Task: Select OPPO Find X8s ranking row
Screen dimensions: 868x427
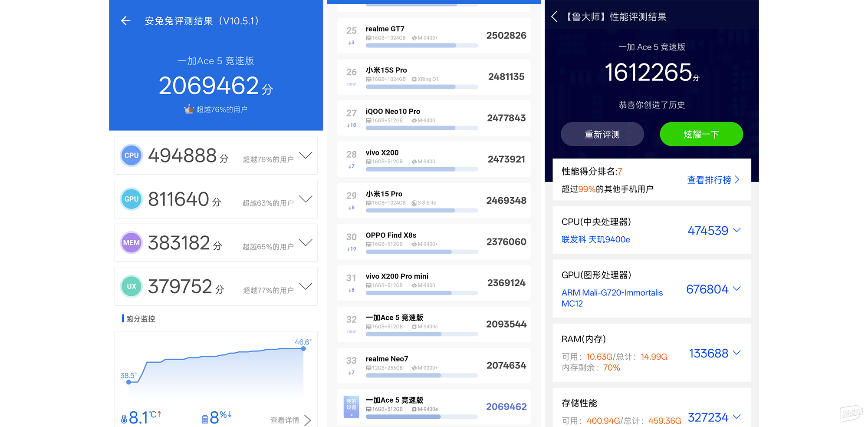Action: (x=434, y=242)
